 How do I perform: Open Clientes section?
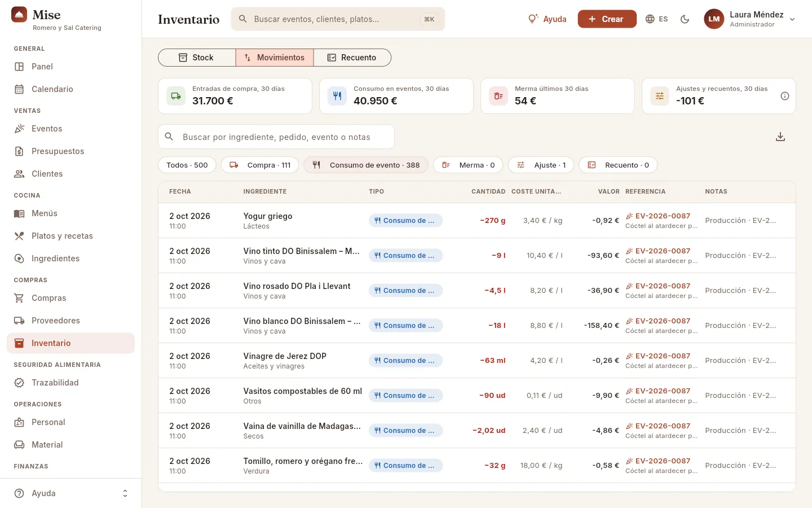[70, 174]
